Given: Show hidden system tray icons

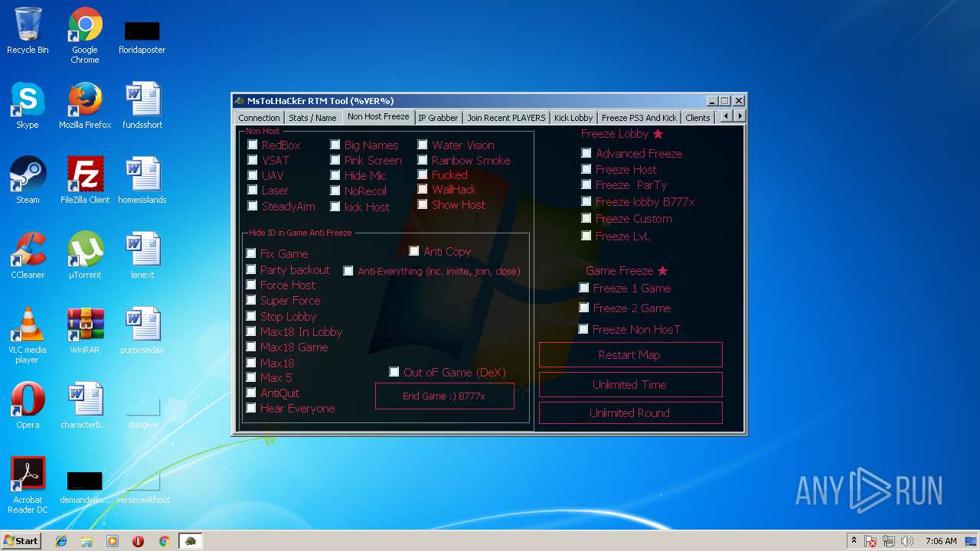Looking at the screenshot, I should tap(854, 541).
